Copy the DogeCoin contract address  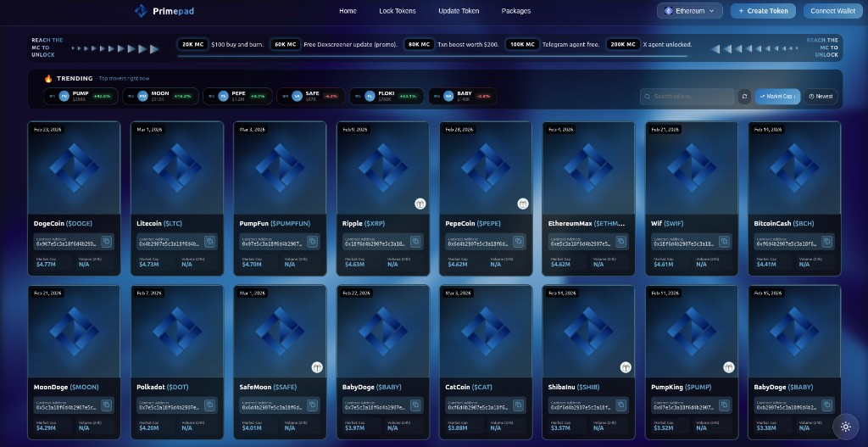[106, 242]
